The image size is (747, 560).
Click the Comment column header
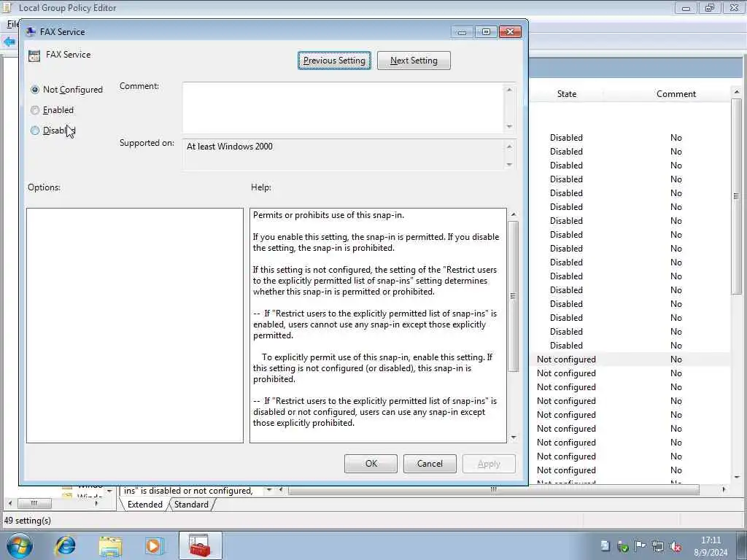pyautogui.click(x=676, y=94)
